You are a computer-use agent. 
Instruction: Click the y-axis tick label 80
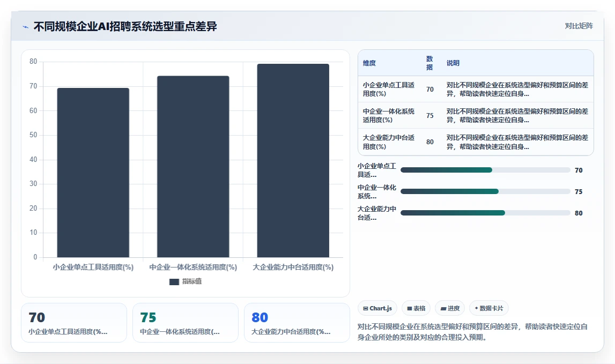(x=33, y=62)
